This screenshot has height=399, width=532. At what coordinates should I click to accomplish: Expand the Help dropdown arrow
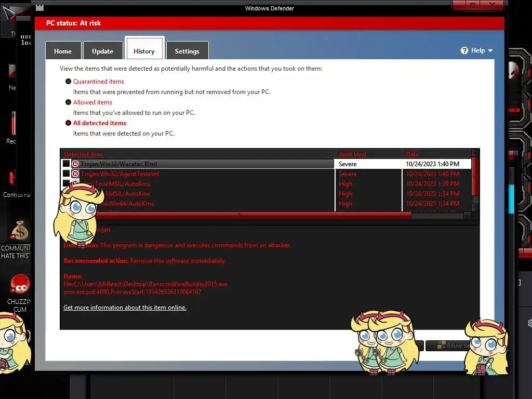tap(490, 51)
